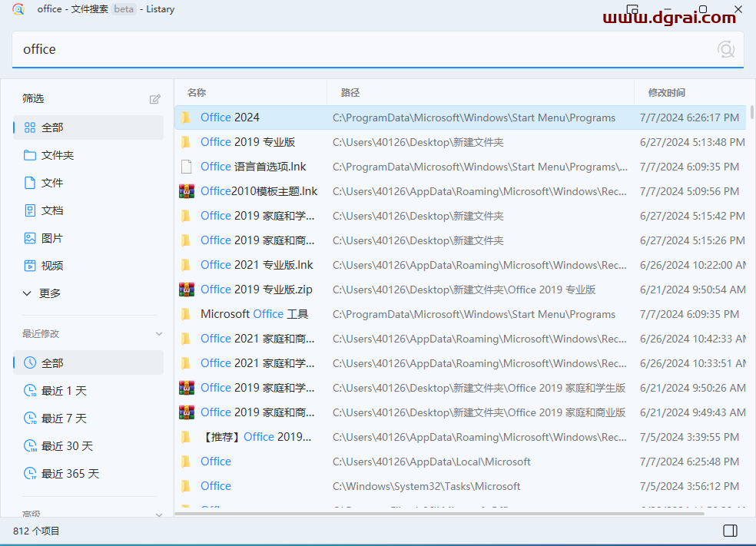Screen dimensions: 756x546
Task: Filter results by 文档
Action: coord(88,210)
